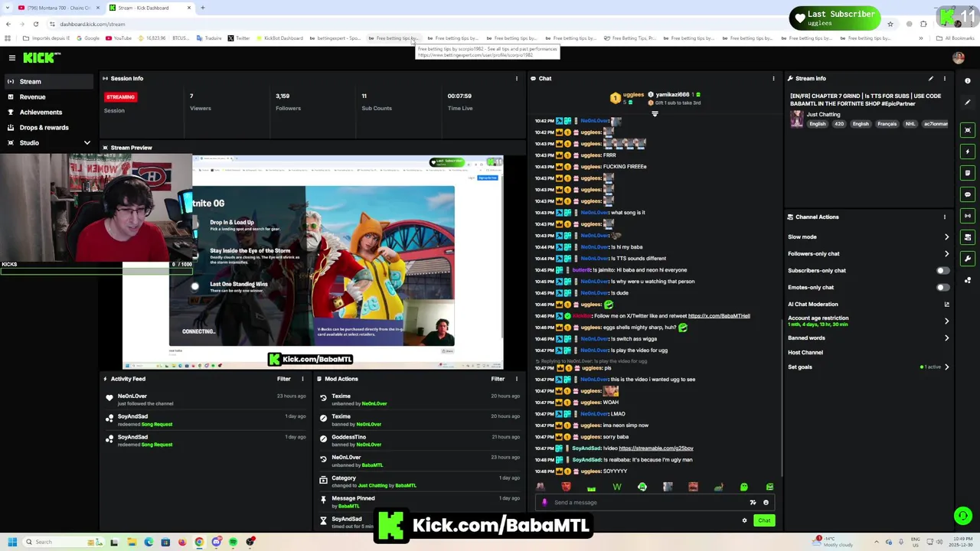Image resolution: width=980 pixels, height=551 pixels.
Task: Expand Account age restriction settings
Action: (946, 321)
